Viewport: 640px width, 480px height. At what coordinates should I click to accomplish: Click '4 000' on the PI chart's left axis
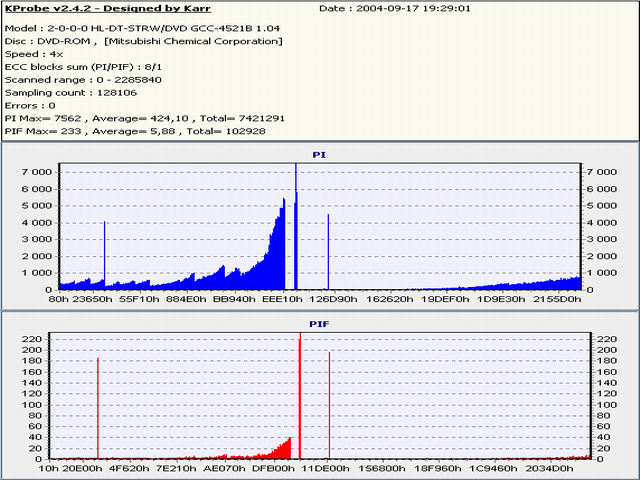37,223
